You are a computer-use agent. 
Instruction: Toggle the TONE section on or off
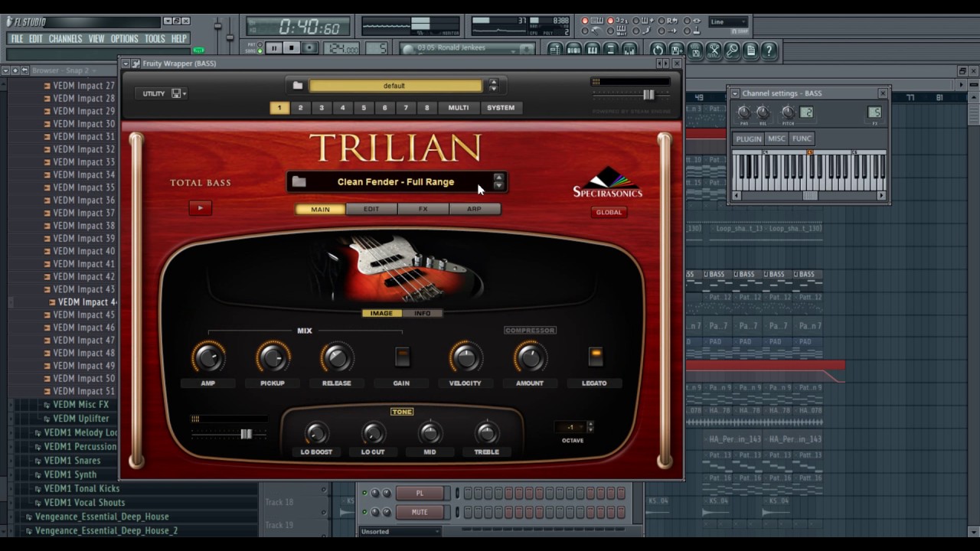click(402, 412)
